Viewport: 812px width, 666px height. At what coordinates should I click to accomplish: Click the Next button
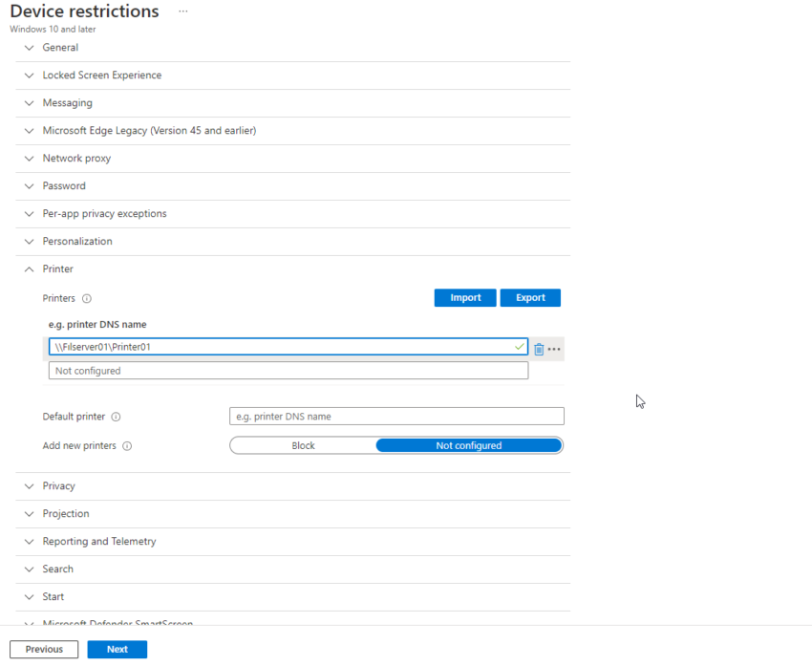click(x=118, y=650)
